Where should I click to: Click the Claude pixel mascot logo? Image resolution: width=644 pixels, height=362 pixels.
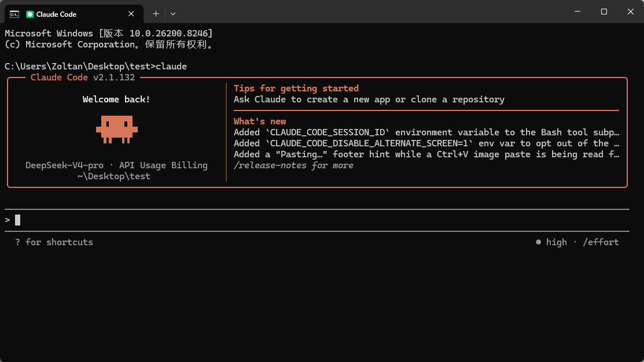[117, 130]
